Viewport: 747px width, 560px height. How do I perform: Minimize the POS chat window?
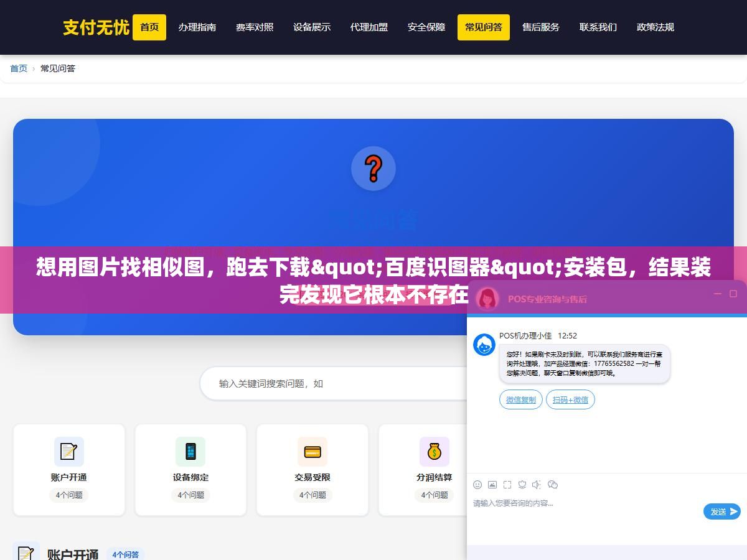pyautogui.click(x=717, y=294)
